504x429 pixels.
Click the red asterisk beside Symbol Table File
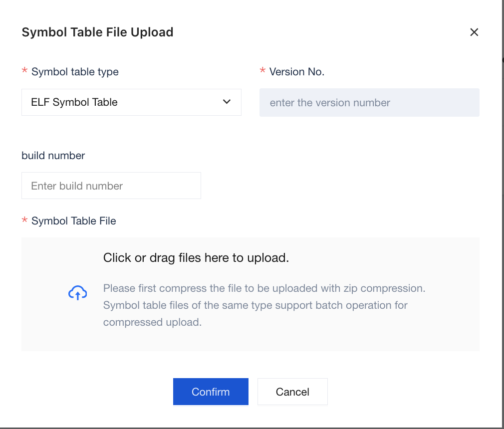[24, 220]
